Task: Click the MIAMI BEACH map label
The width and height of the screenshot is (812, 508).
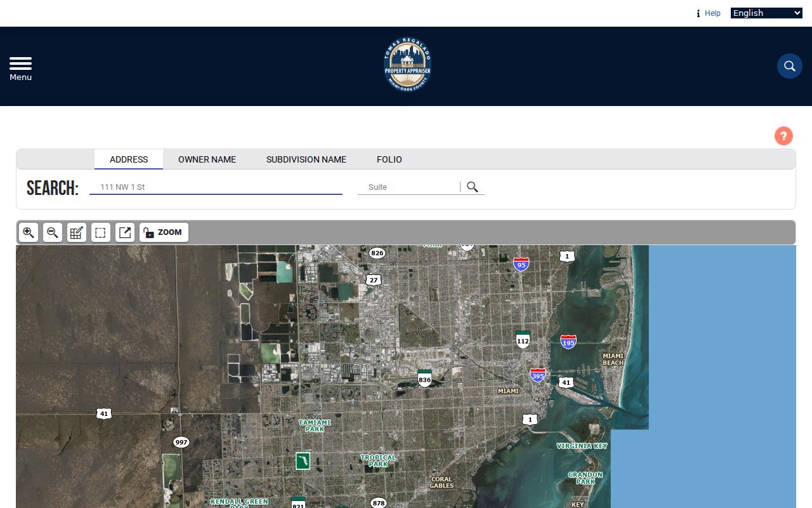Action: click(x=613, y=359)
